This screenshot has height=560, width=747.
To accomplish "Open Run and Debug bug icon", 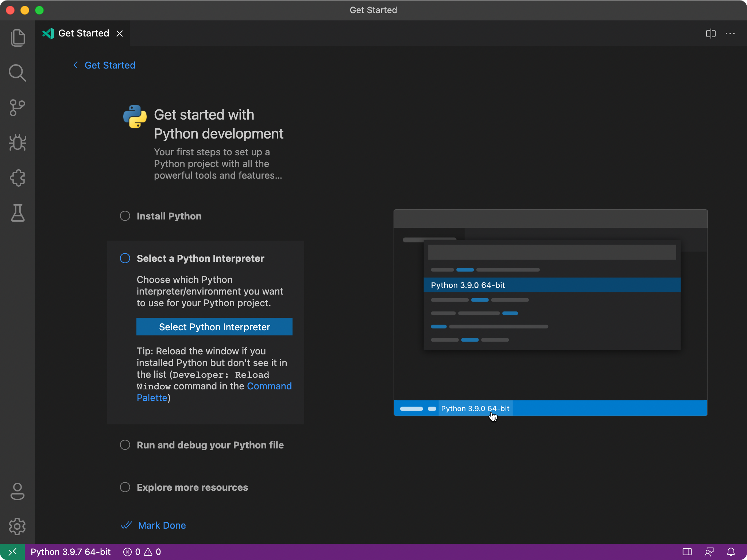I will click(x=18, y=143).
